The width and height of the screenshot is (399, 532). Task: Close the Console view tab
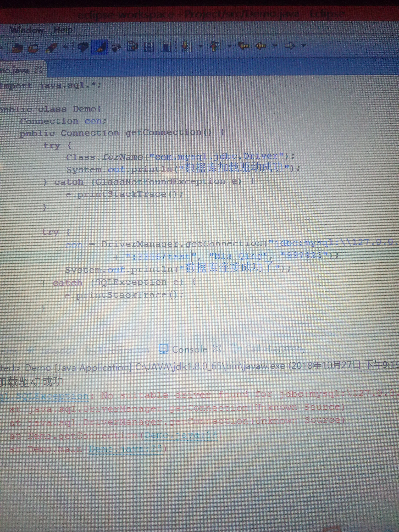217,348
